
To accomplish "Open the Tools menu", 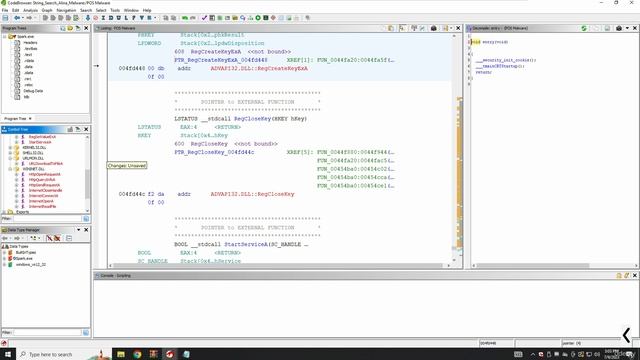I will pos(115,10).
